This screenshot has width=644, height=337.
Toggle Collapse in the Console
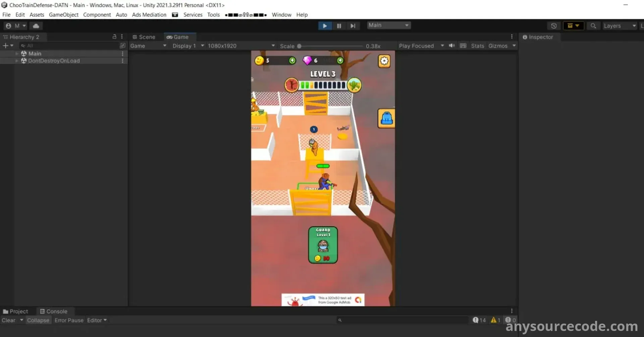[x=38, y=320]
